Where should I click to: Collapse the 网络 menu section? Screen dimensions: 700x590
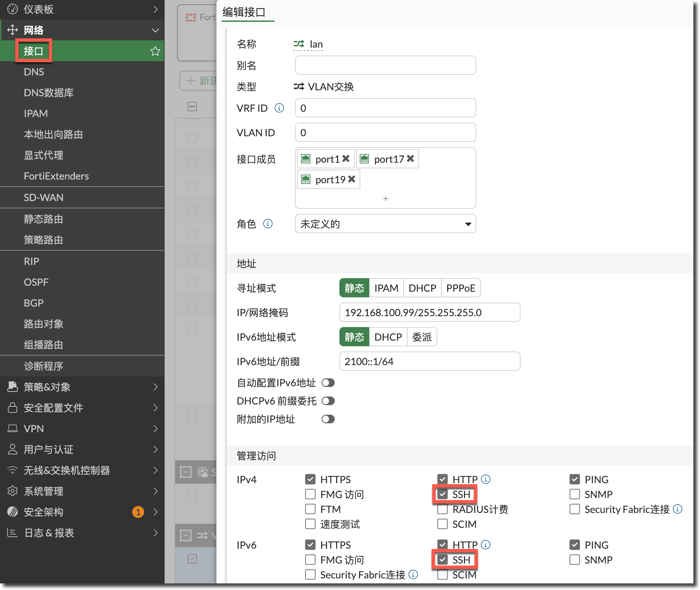pyautogui.click(x=155, y=30)
